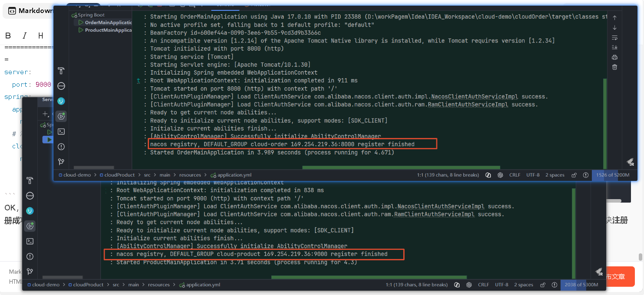This screenshot has width=644, height=295.
Task: Click cloudProduct breadcrumb in lower IDE
Action: (85, 285)
